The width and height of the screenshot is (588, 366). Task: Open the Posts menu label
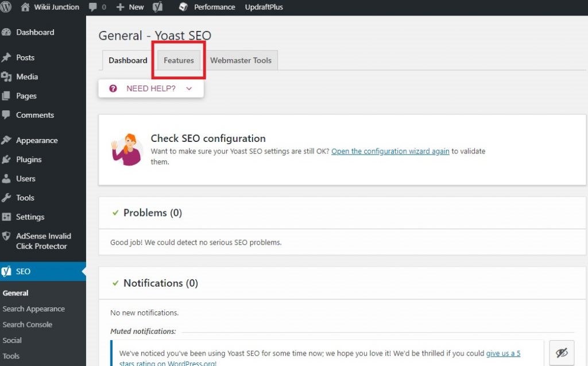click(25, 57)
